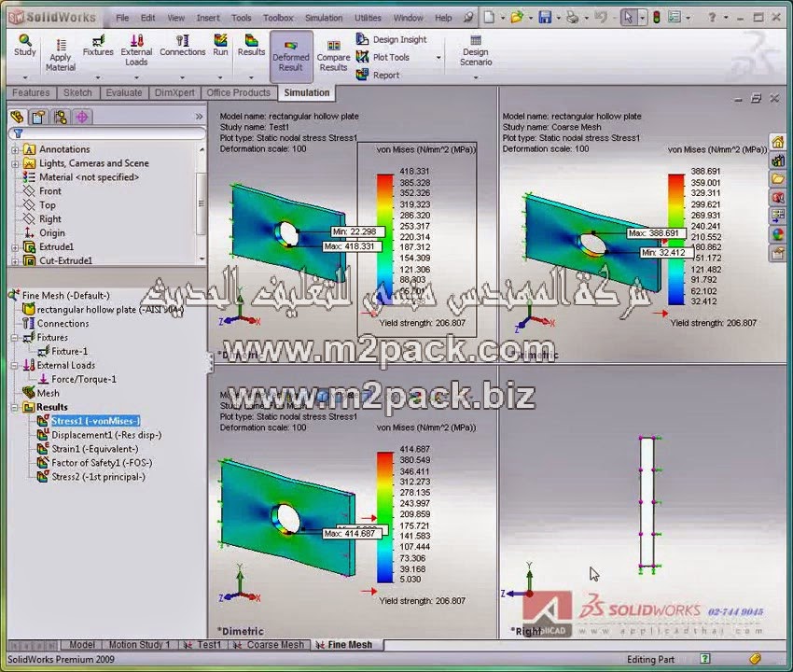
Task: Open Fixtures tool in ribbon
Action: 98,46
